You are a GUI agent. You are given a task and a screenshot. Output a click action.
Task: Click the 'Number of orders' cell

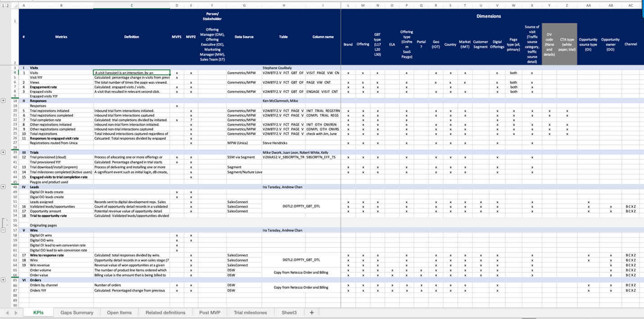pos(132,285)
